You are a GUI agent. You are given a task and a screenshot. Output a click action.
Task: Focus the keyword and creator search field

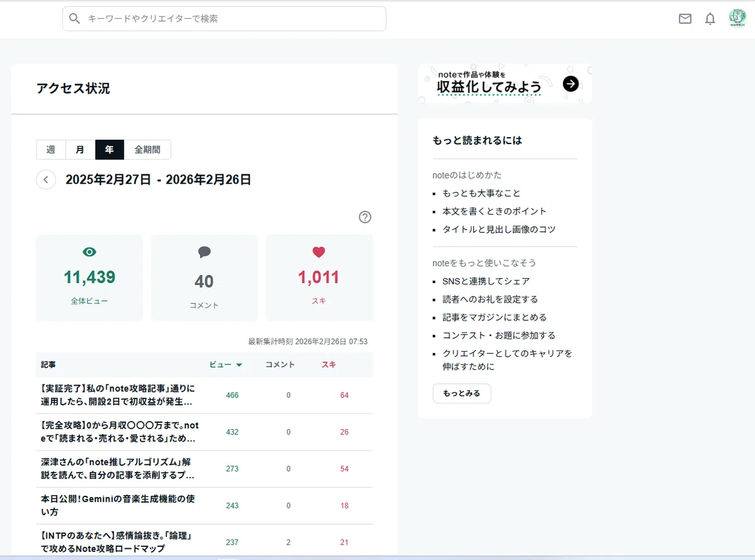(225, 19)
